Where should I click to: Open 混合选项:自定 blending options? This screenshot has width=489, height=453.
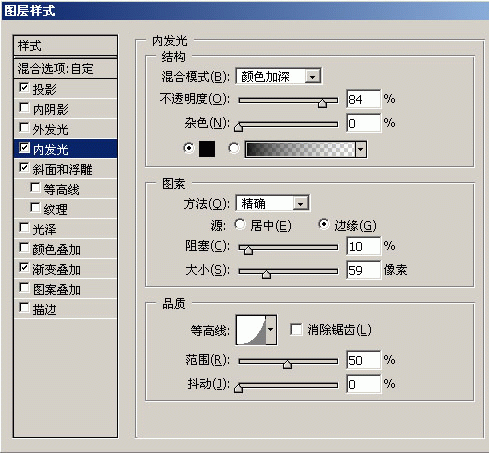tap(65, 69)
